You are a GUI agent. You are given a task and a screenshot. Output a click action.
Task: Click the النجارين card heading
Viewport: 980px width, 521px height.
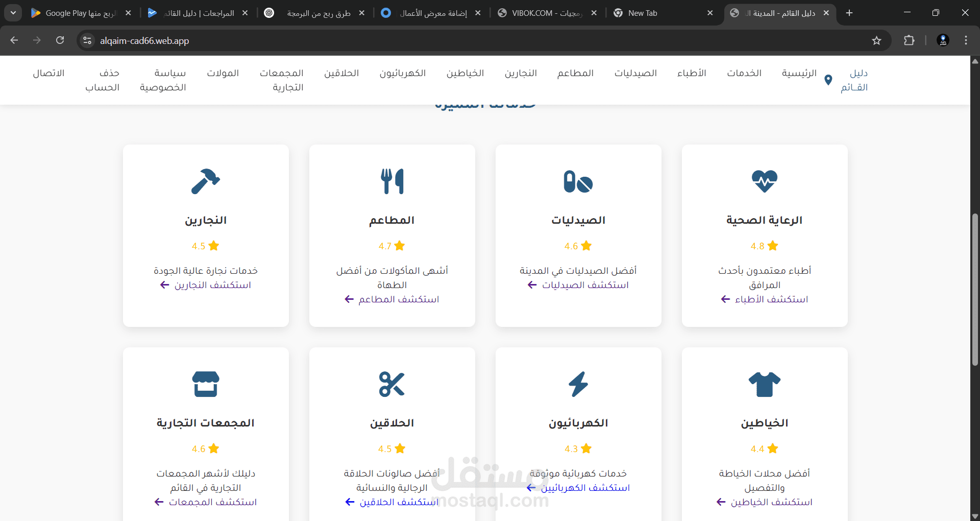[206, 220]
